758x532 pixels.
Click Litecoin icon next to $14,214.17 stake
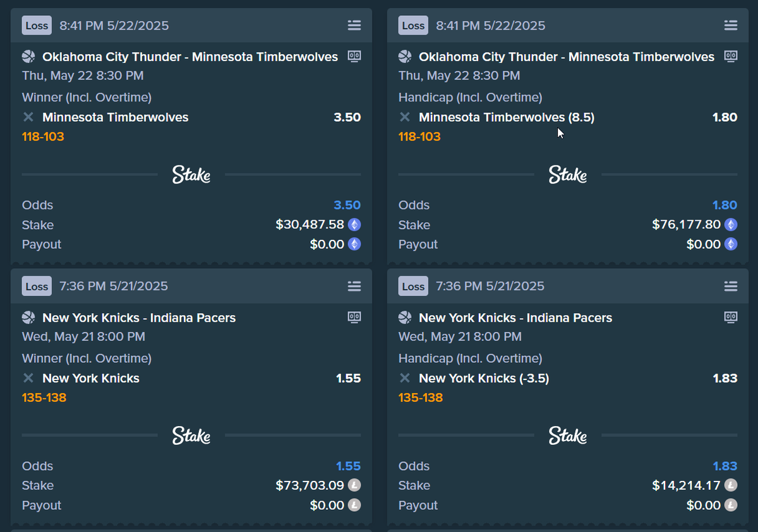click(x=731, y=485)
